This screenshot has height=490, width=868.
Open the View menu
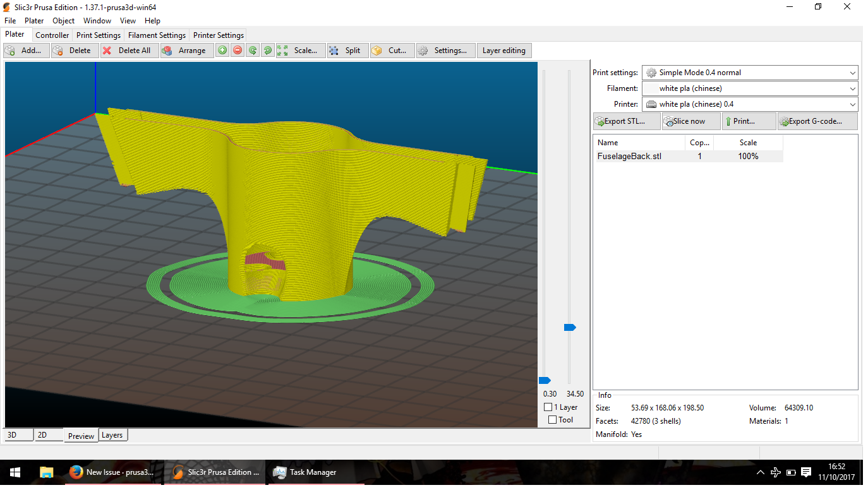tap(128, 21)
